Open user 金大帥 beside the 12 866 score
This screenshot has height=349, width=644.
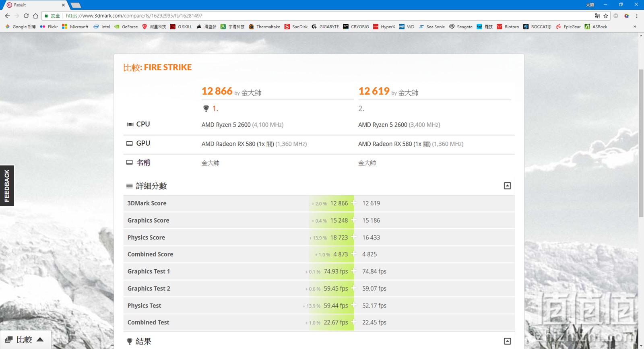click(251, 93)
